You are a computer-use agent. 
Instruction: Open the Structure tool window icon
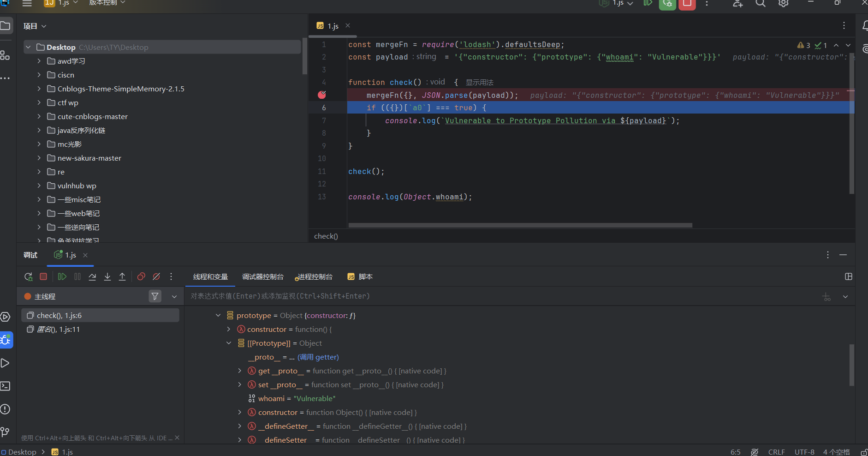click(x=5, y=55)
